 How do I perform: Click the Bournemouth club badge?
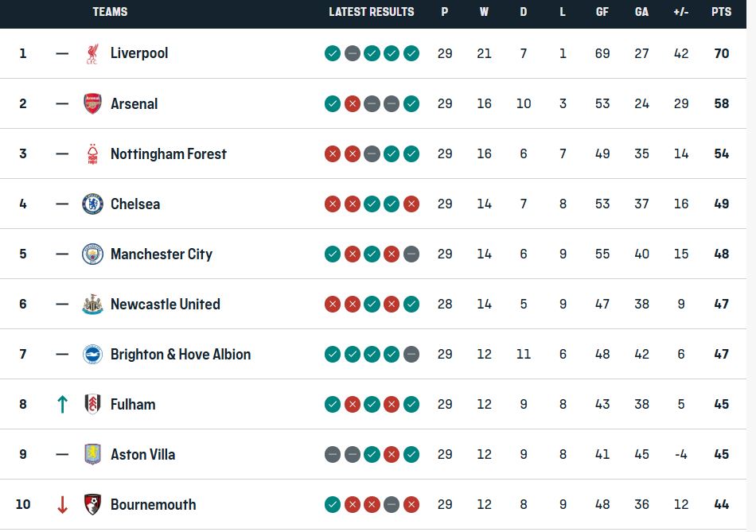tap(94, 504)
